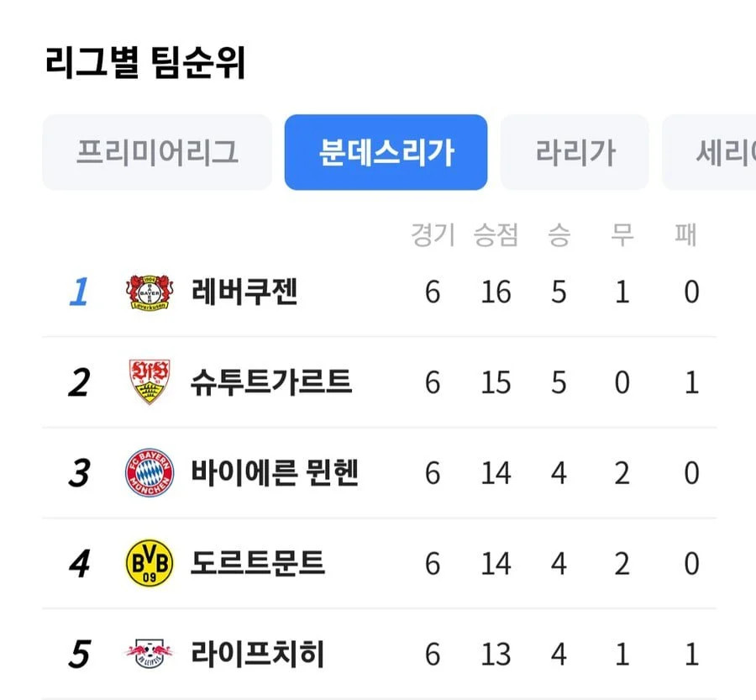Screen dimensions: 756x700
Task: Click the RB Leipzig bull logo
Action: (150, 653)
